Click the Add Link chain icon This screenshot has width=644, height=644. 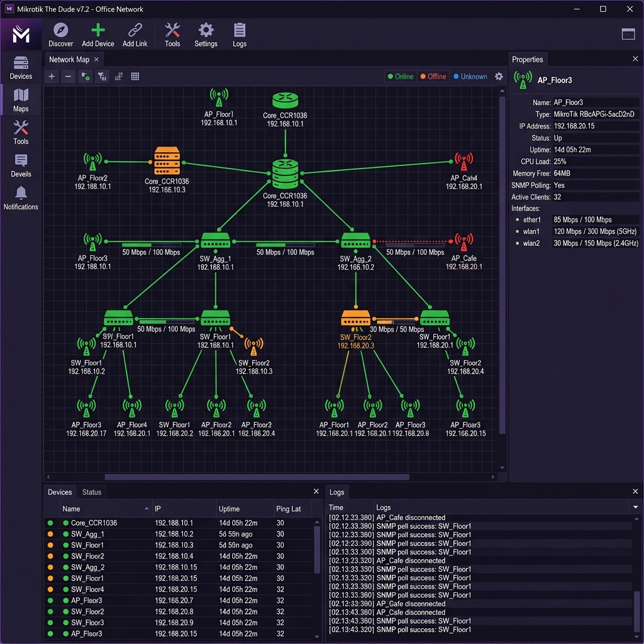point(135,35)
